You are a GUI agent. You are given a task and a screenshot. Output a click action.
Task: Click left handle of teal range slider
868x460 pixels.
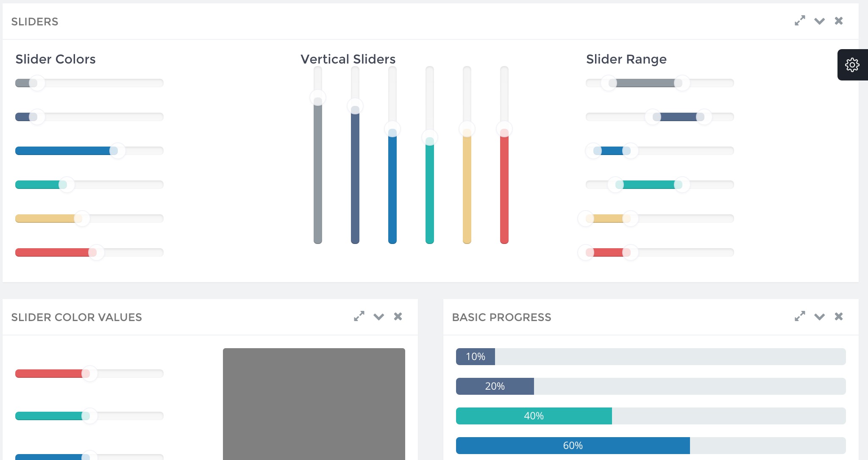tap(616, 185)
